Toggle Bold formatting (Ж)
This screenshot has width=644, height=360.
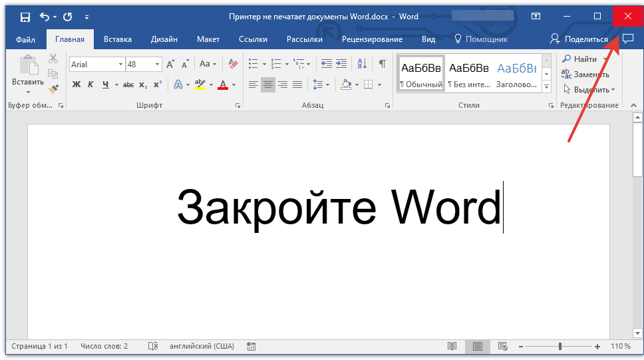pyautogui.click(x=76, y=85)
